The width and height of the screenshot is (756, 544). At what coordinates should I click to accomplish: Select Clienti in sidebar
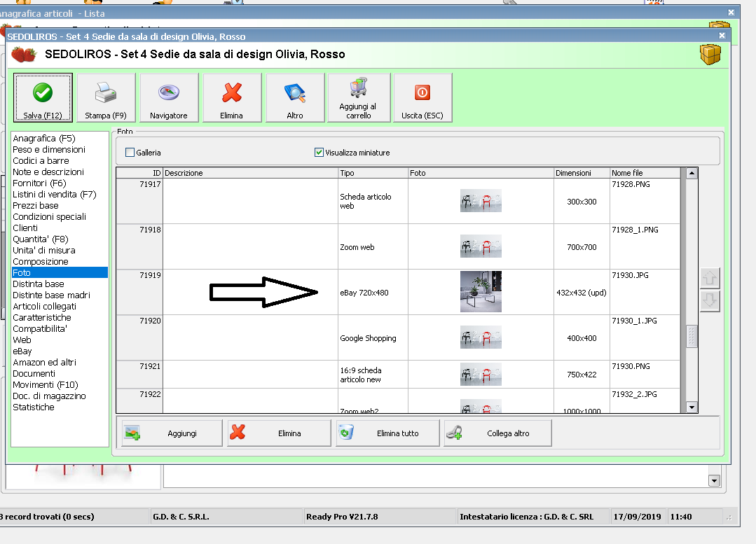pyautogui.click(x=25, y=228)
